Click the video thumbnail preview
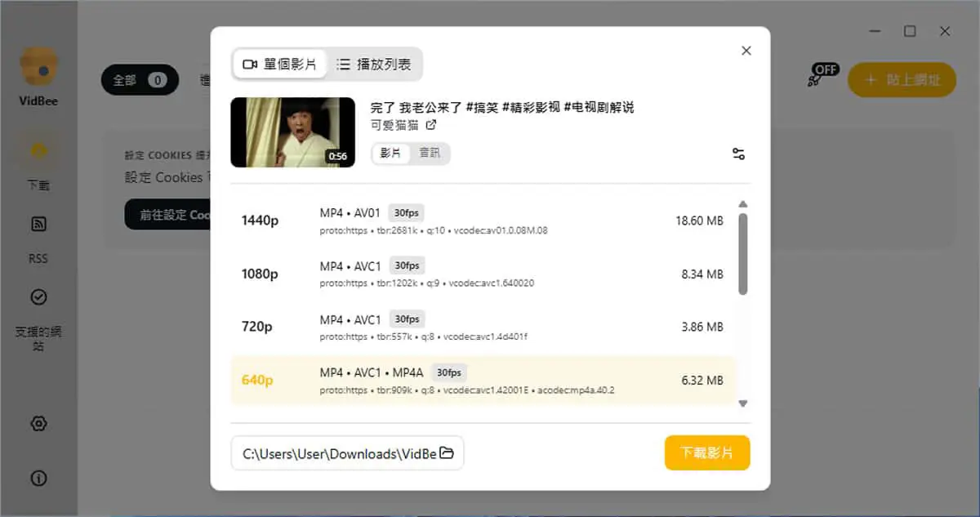The width and height of the screenshot is (980, 517). click(293, 132)
